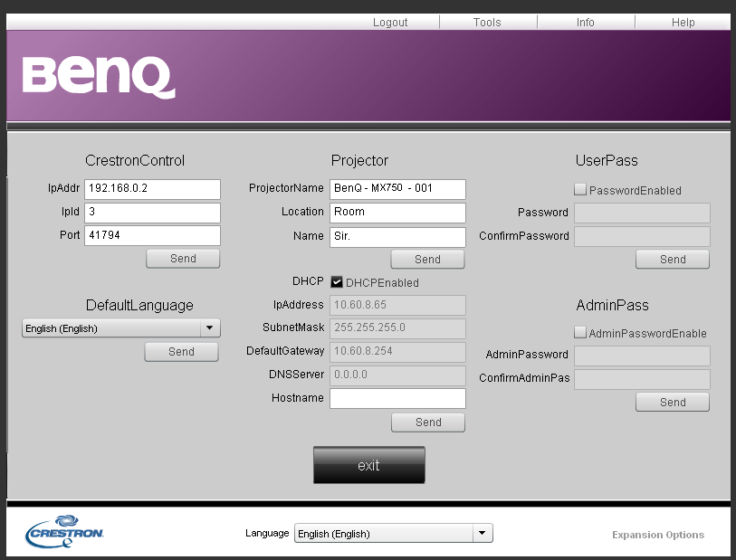Send the UserPass password settings

(x=673, y=260)
